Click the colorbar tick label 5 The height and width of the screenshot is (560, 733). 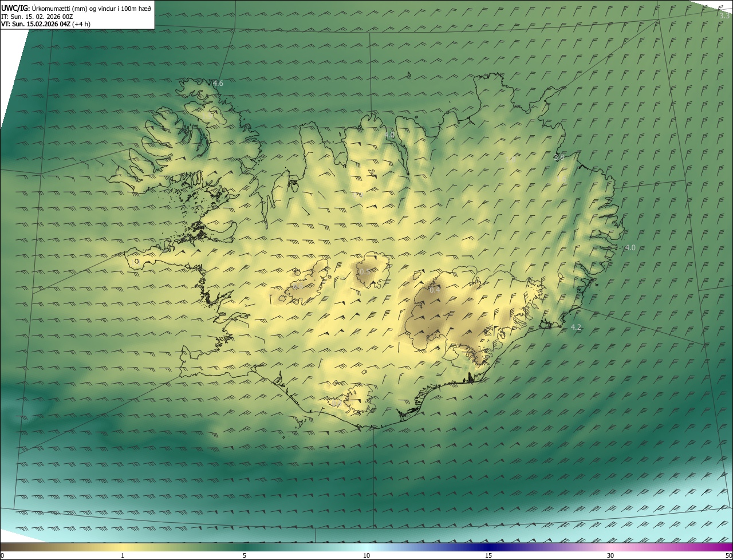click(245, 555)
